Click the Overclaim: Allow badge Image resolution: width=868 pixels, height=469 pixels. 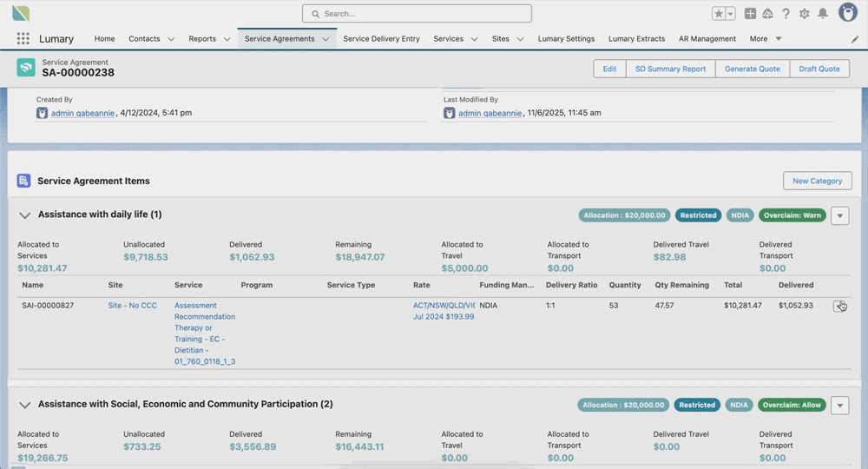[792, 405]
